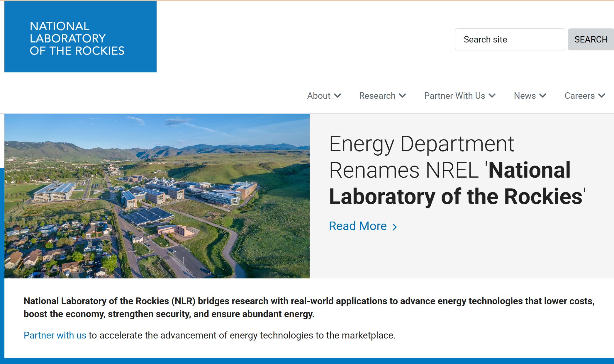Open the News navigation label

pyautogui.click(x=525, y=96)
